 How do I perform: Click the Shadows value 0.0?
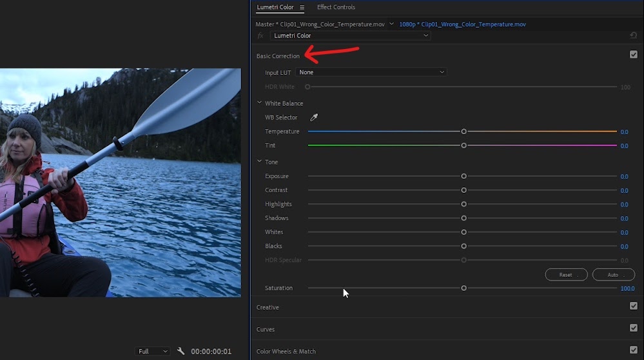[624, 219]
